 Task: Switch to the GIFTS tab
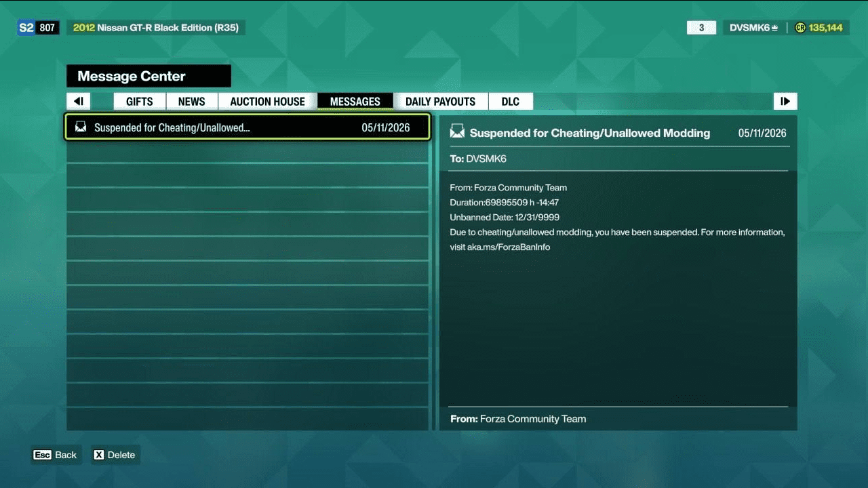coord(139,101)
